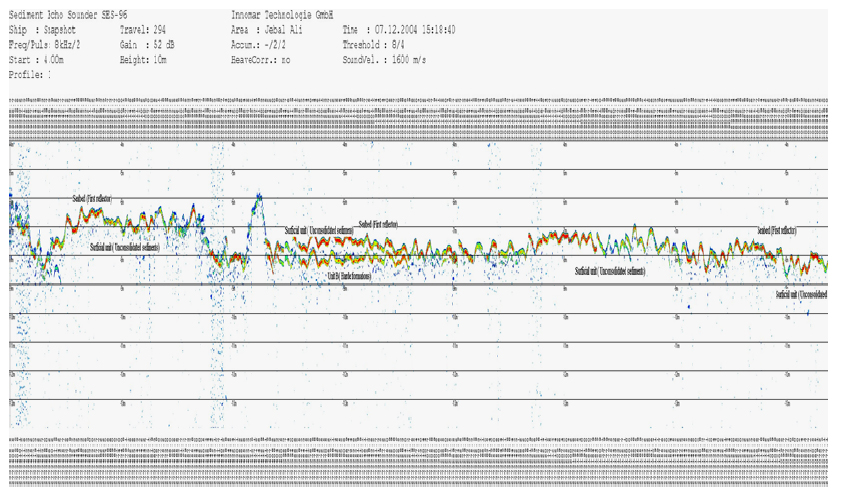Viewport: 844px width, 496px height.
Task: Click the tall seabed peak in echogram
Action: (257, 201)
